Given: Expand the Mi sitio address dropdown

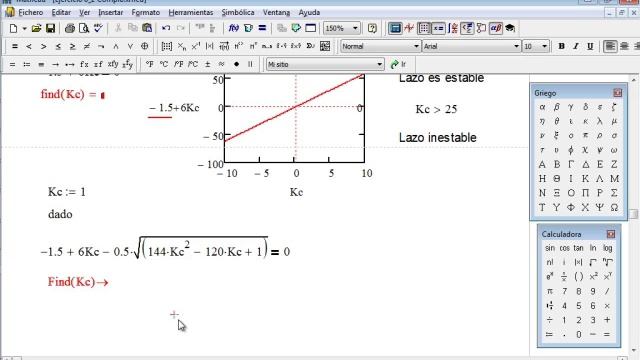Looking at the screenshot, I should click(x=380, y=64).
